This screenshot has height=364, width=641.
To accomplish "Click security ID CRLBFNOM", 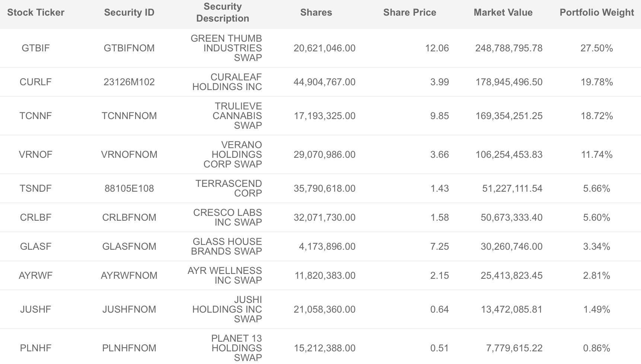I will [129, 217].
